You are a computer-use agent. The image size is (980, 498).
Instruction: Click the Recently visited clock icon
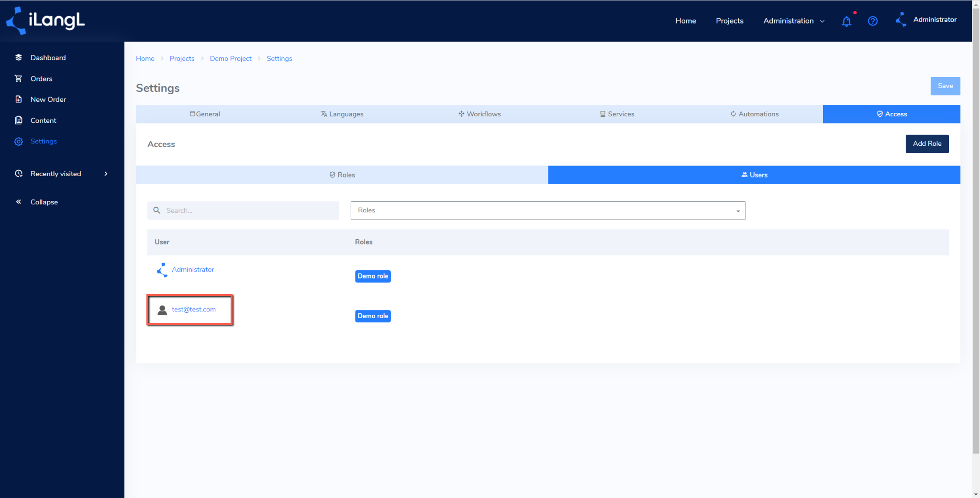pos(19,174)
